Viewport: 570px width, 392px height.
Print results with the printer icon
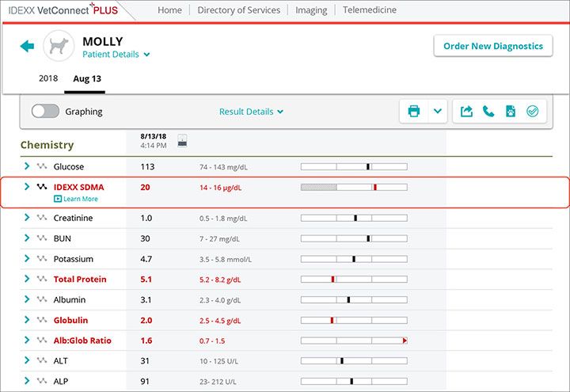414,111
